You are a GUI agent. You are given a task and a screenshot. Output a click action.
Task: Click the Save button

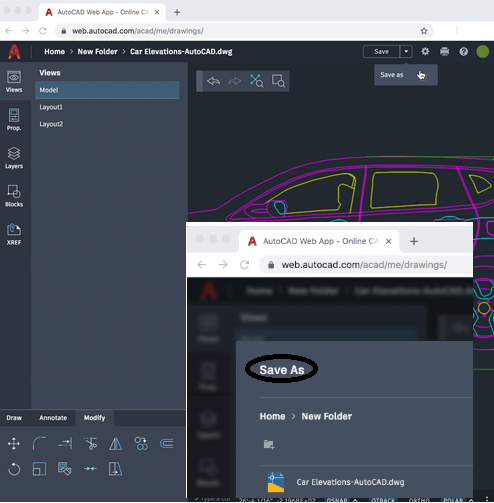tap(381, 51)
